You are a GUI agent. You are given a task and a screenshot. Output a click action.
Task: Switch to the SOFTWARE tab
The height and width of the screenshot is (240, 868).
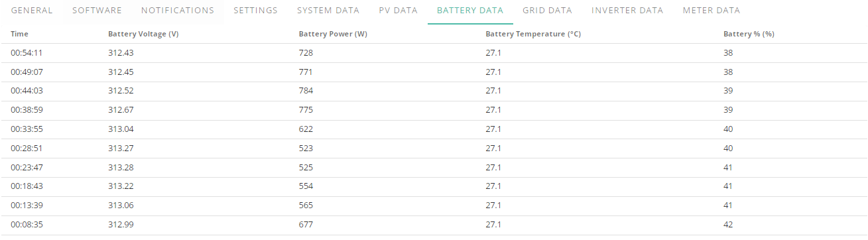pos(97,11)
